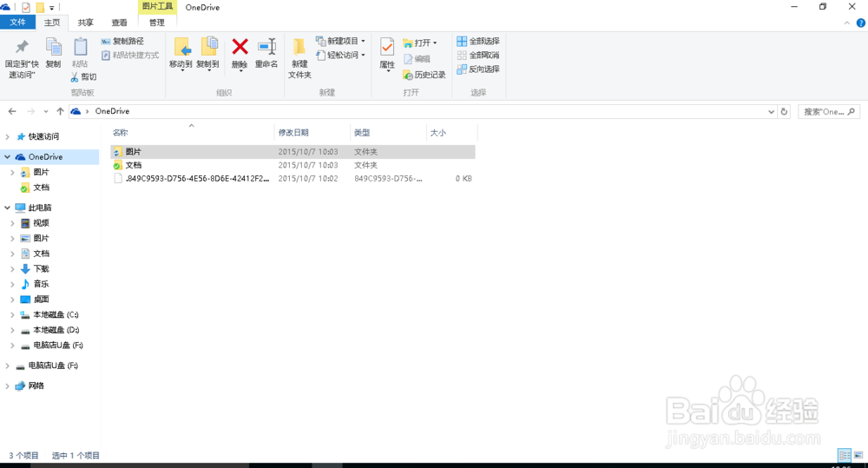Switch to 管理 (Manage) ribbon tab

point(157,23)
